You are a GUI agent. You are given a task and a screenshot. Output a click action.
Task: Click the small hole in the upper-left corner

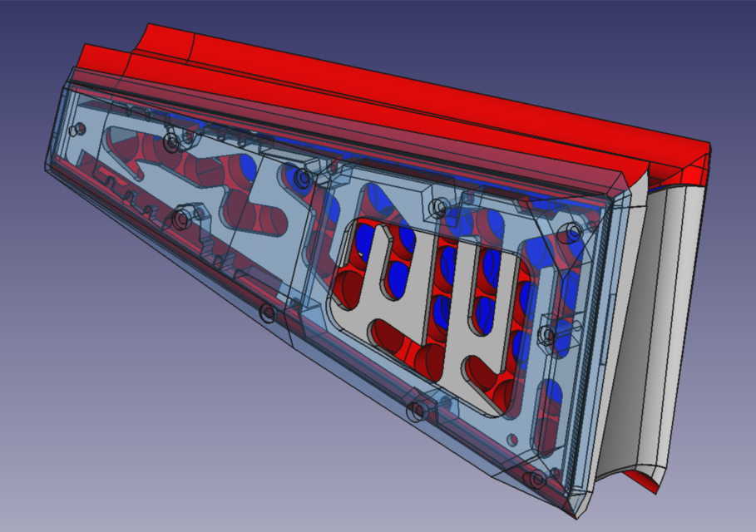77,130
